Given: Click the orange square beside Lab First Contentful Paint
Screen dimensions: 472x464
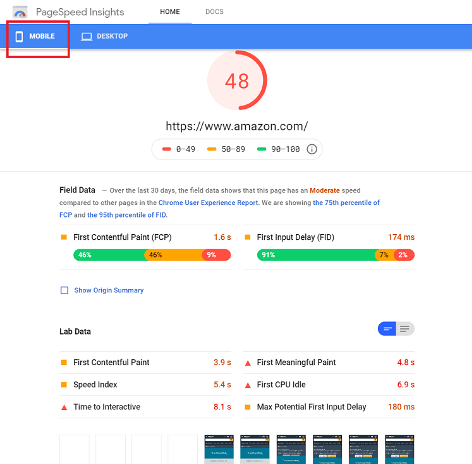Looking at the screenshot, I should click(64, 362).
